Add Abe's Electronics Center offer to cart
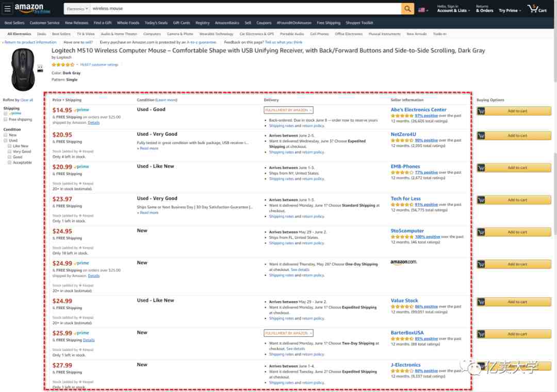The height and width of the screenshot is (392, 557). (514, 111)
